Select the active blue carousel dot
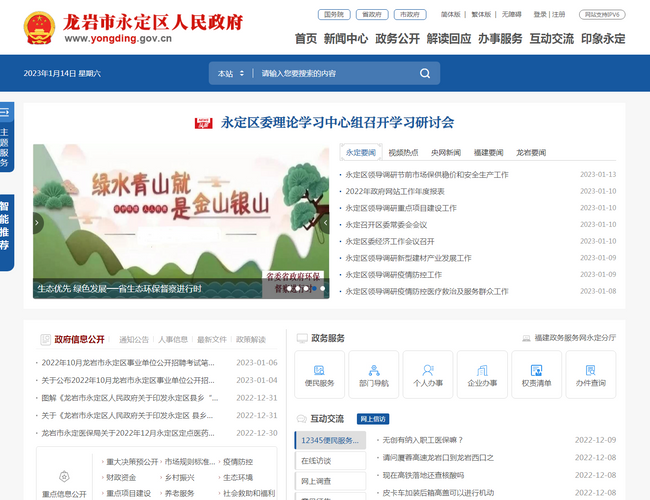Screen dimensions: 650x500 coord(314,288)
